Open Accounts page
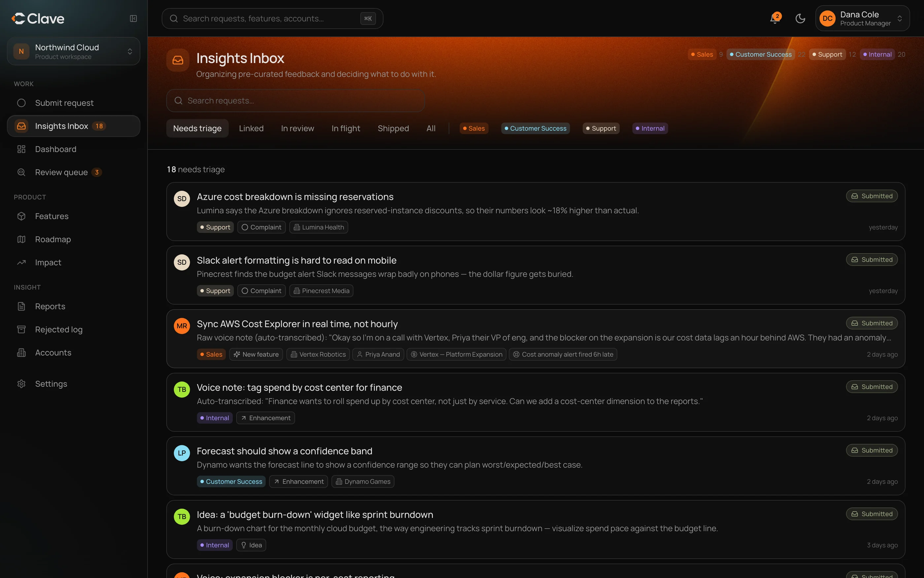The width and height of the screenshot is (924, 578). [x=74, y=353]
